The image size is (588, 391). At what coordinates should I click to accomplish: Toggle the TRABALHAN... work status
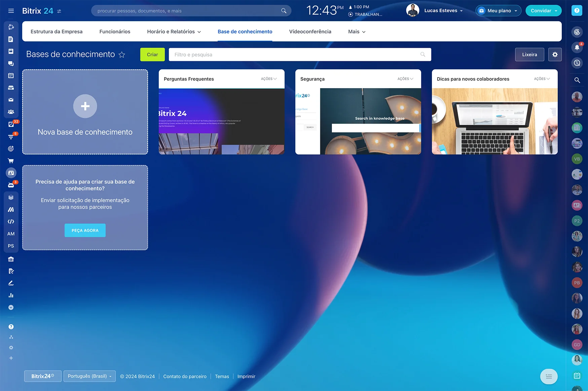365,14
